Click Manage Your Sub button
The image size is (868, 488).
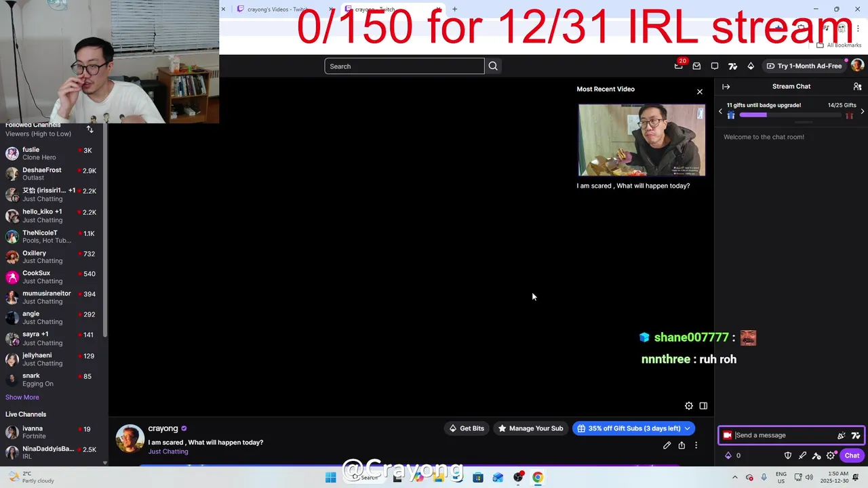click(531, 428)
